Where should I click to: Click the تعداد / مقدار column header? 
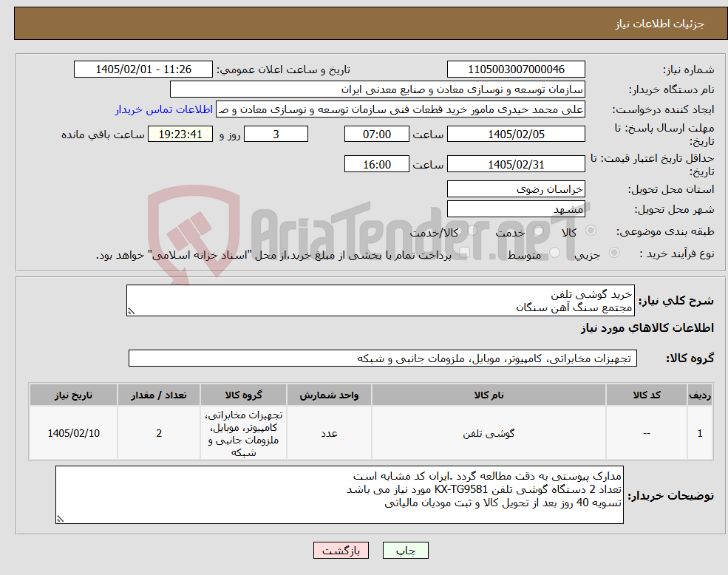point(159,395)
